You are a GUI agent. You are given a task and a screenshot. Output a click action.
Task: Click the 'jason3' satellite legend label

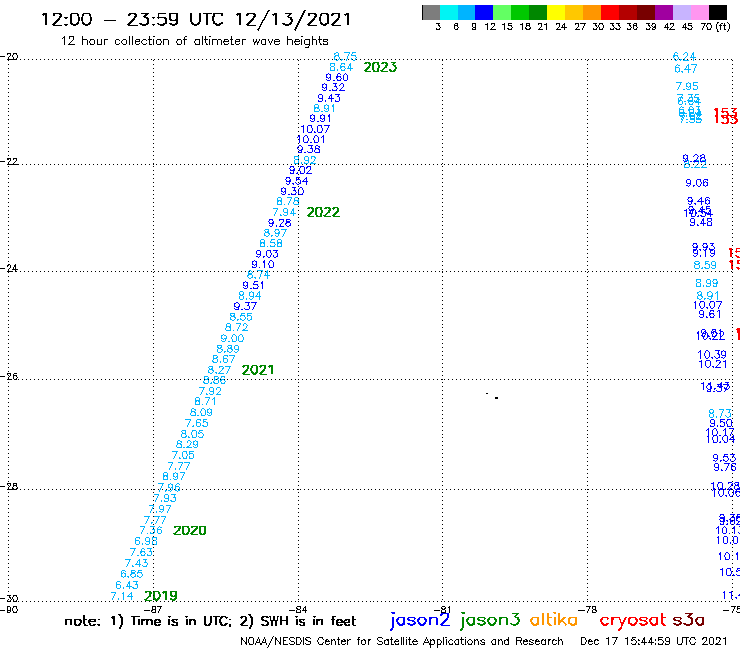pos(490,620)
